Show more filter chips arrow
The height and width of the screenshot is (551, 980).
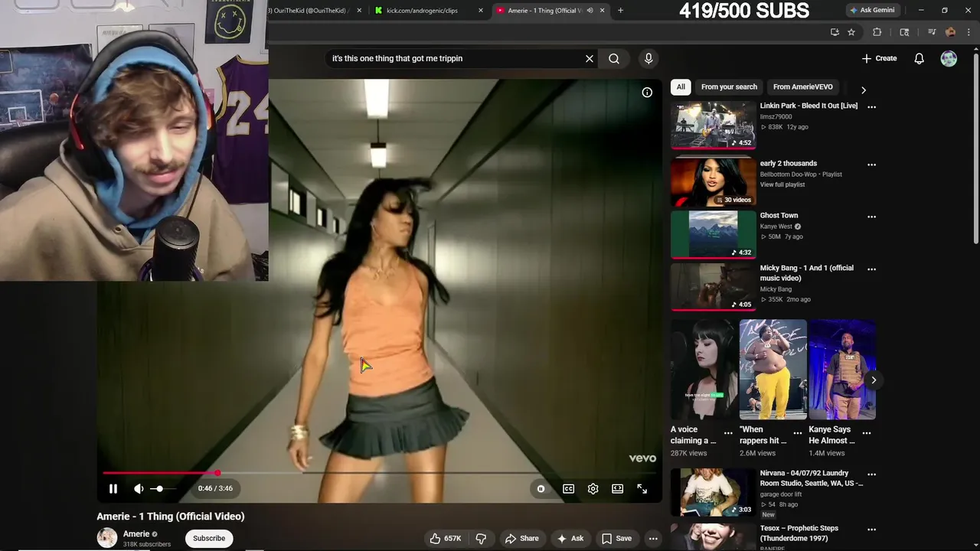click(864, 90)
